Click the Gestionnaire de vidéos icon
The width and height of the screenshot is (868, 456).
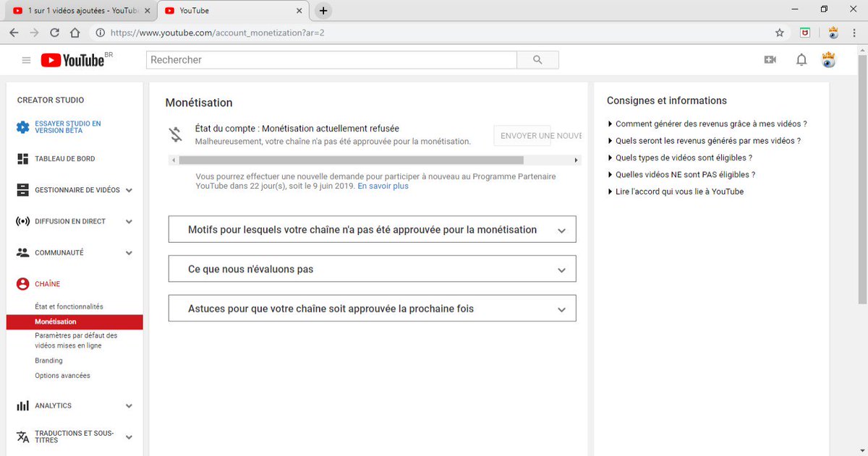[x=22, y=190]
